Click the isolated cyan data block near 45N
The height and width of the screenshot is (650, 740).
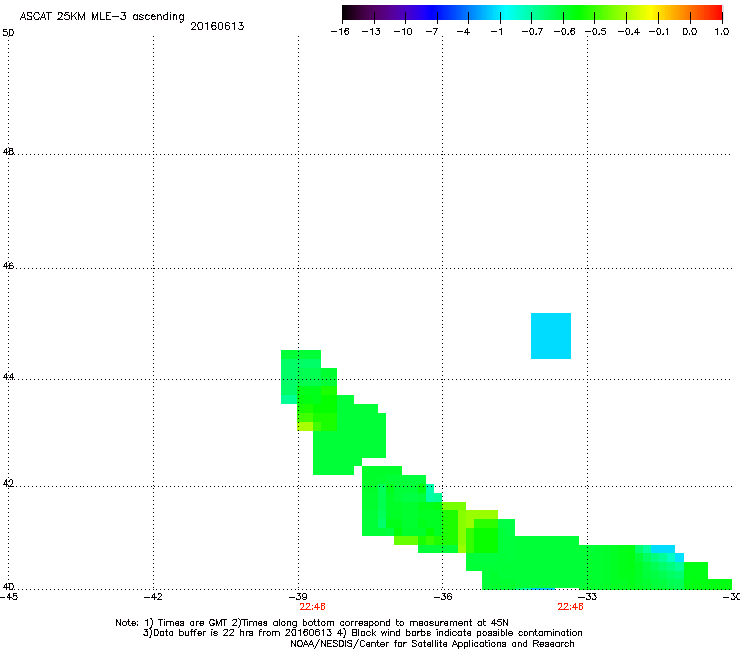click(551, 336)
